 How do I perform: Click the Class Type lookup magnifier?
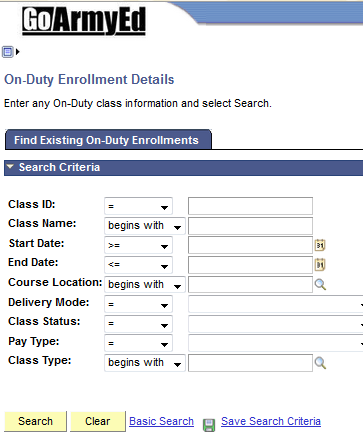pyautogui.click(x=320, y=363)
